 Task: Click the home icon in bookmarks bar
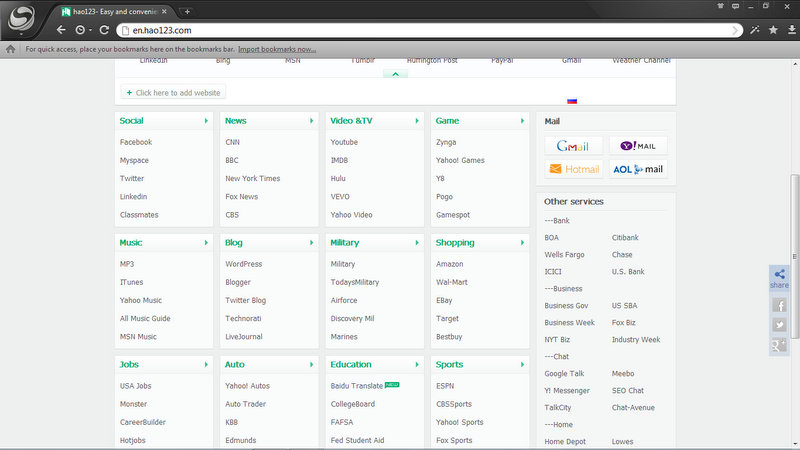point(11,49)
